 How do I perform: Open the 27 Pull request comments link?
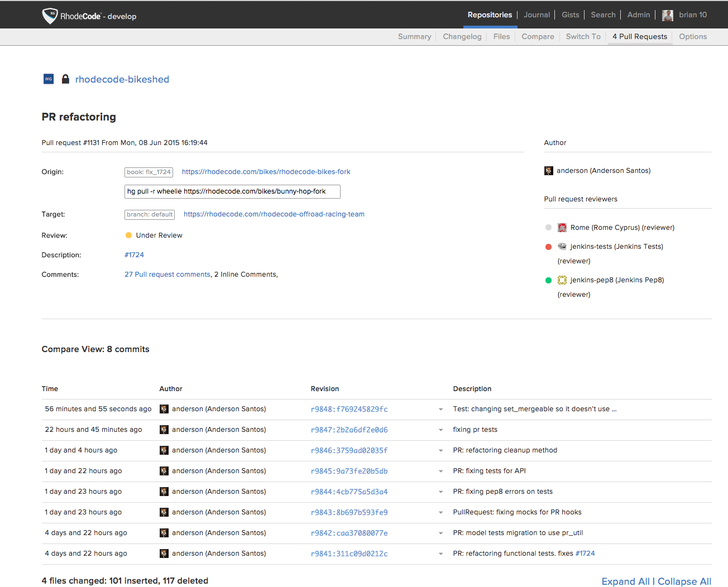167,275
